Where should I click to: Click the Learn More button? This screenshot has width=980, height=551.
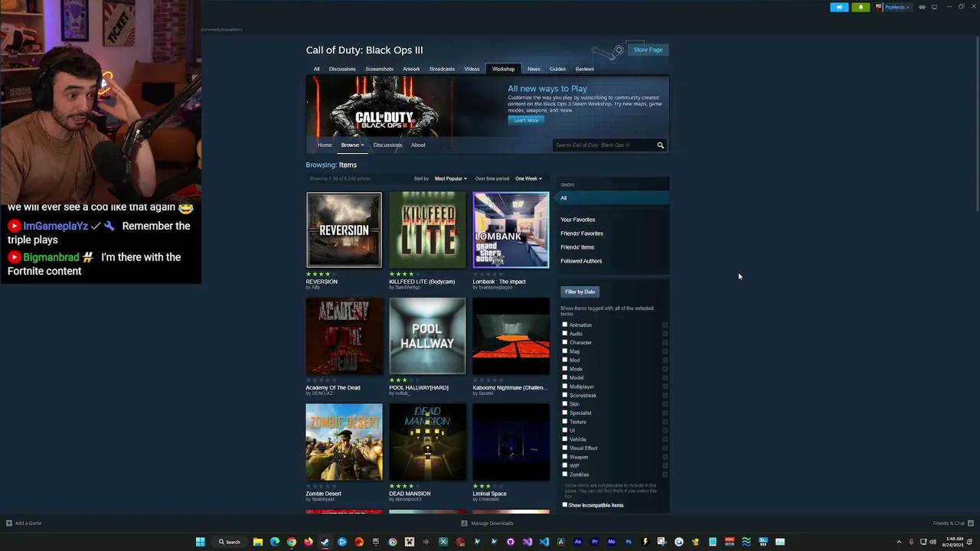[x=526, y=120]
